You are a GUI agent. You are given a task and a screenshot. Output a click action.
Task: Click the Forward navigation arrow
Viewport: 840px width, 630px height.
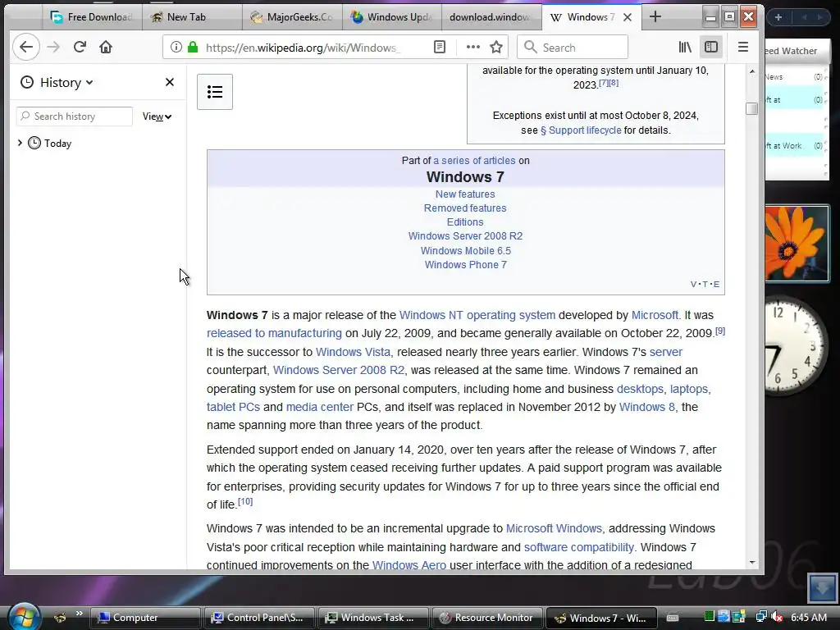pyautogui.click(x=53, y=47)
